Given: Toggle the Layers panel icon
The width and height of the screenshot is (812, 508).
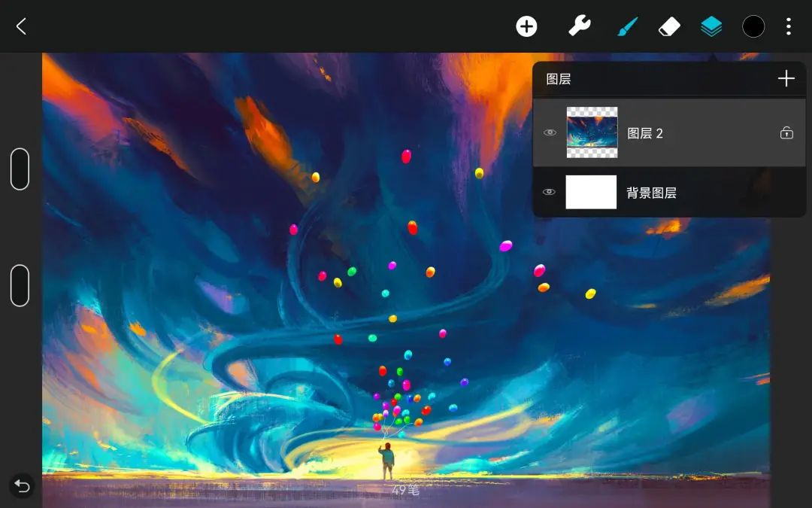Looking at the screenshot, I should click(711, 26).
